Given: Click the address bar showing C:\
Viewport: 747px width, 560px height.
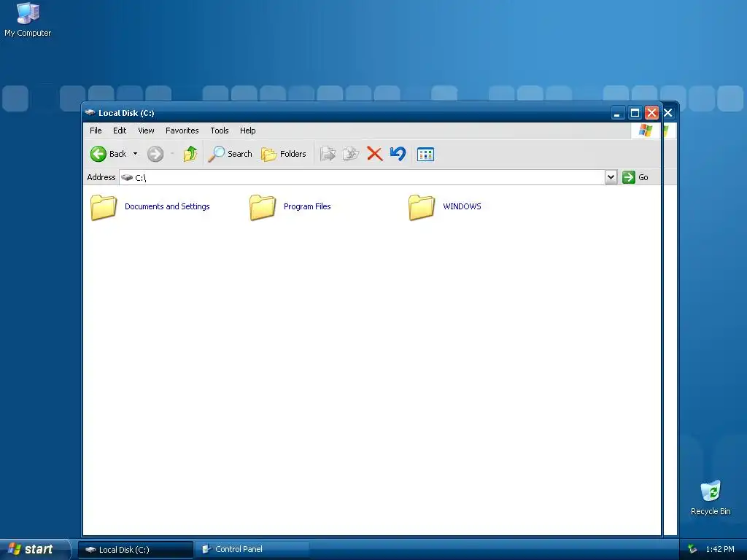Looking at the screenshot, I should (x=362, y=177).
